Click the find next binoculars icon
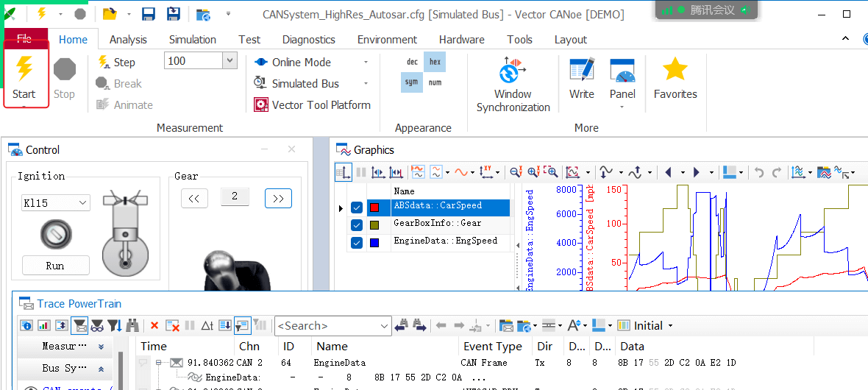 [419, 326]
